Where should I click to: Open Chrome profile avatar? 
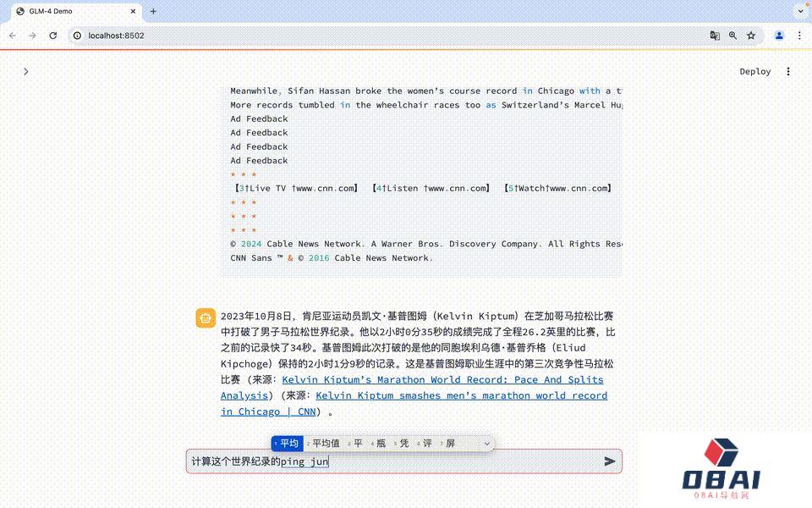(x=779, y=36)
